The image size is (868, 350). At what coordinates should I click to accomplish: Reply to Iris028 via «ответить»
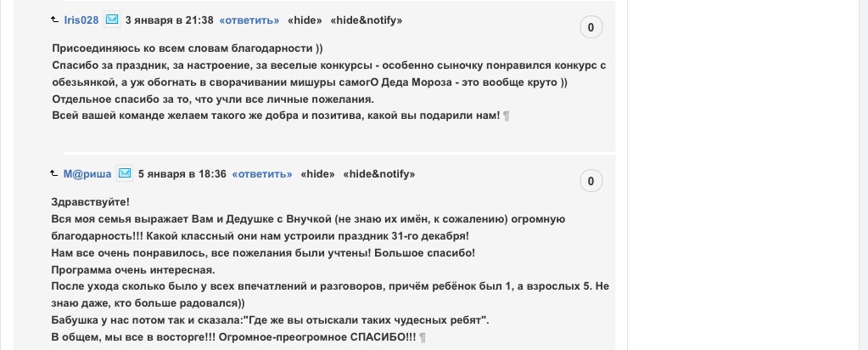[249, 20]
